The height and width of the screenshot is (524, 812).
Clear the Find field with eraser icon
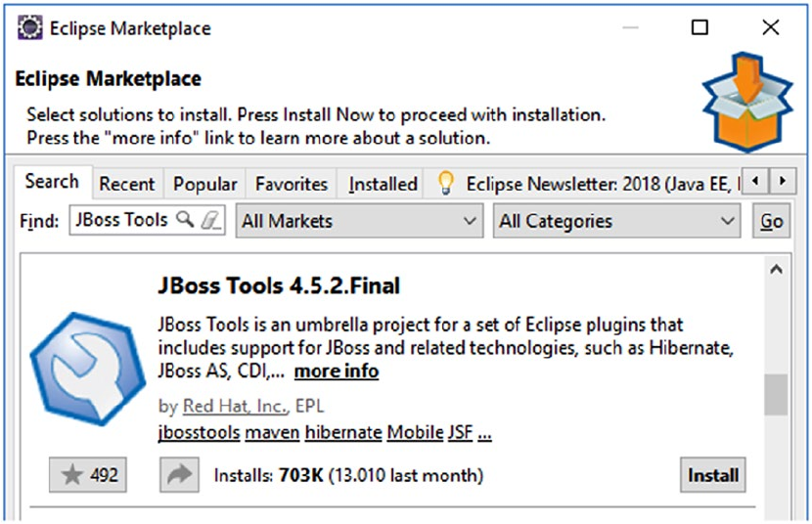(x=210, y=220)
